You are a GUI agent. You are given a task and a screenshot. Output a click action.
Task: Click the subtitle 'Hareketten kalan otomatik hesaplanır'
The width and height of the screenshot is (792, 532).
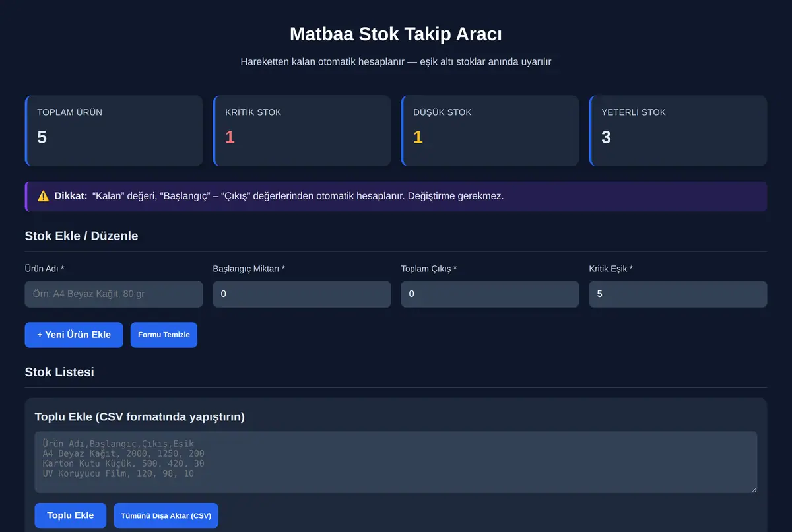(x=323, y=62)
